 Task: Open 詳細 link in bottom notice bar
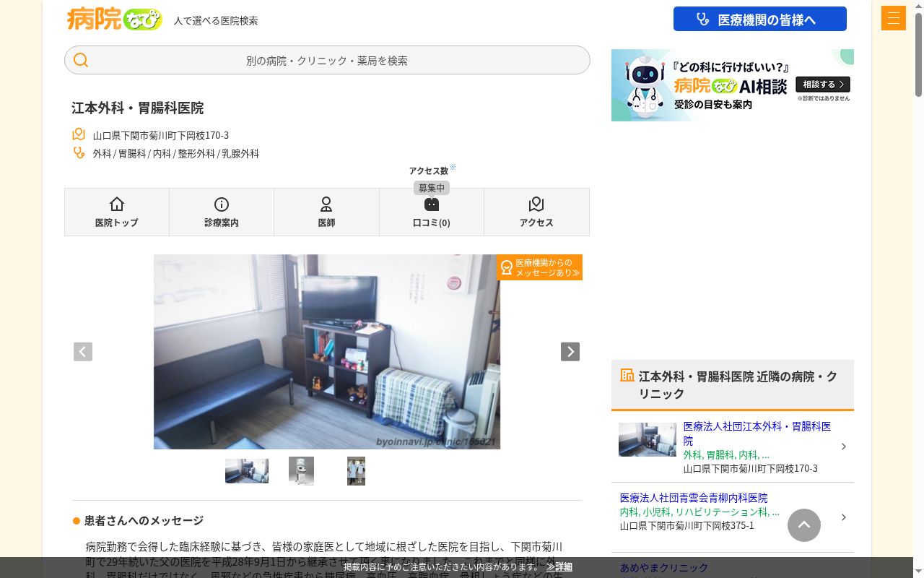click(559, 566)
